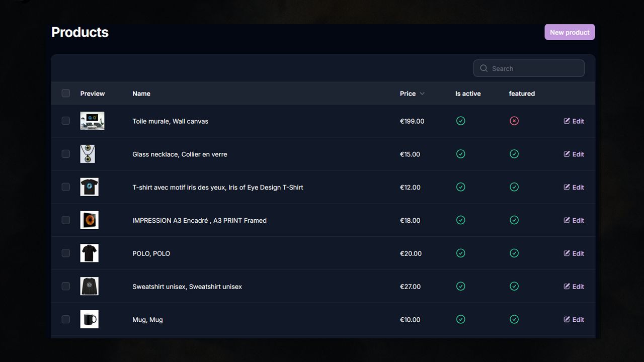Check the Toile murale row checkbox
This screenshot has height=362, width=644.
tap(66, 121)
